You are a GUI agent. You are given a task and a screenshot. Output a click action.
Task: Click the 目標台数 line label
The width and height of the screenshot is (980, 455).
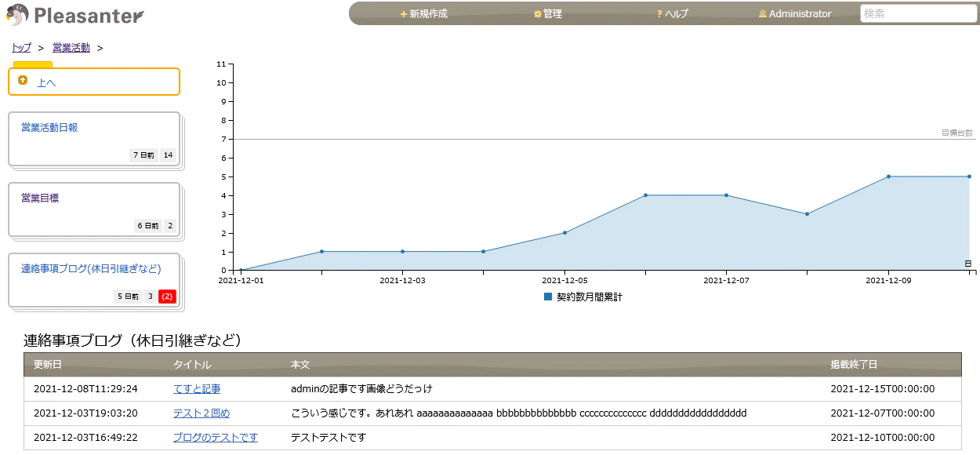click(957, 133)
